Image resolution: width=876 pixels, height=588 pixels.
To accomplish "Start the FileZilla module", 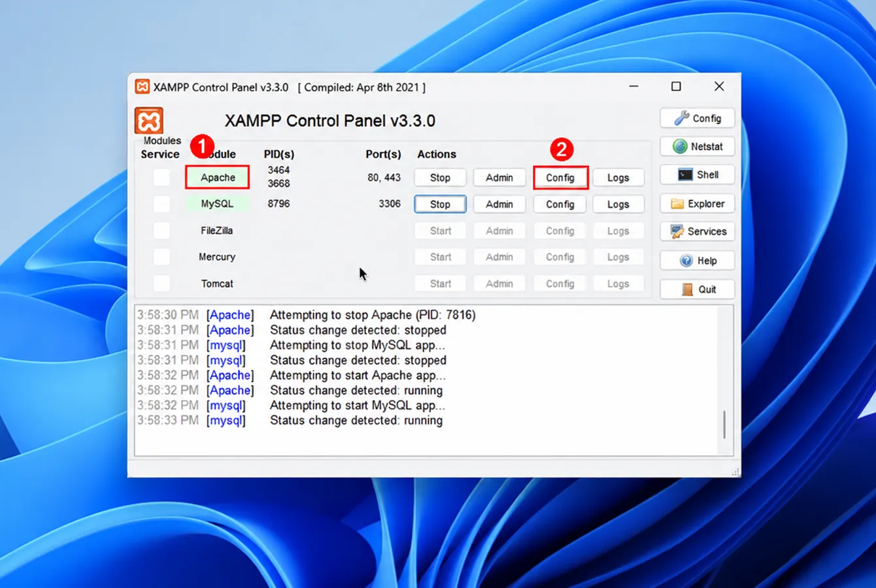I will (x=440, y=231).
